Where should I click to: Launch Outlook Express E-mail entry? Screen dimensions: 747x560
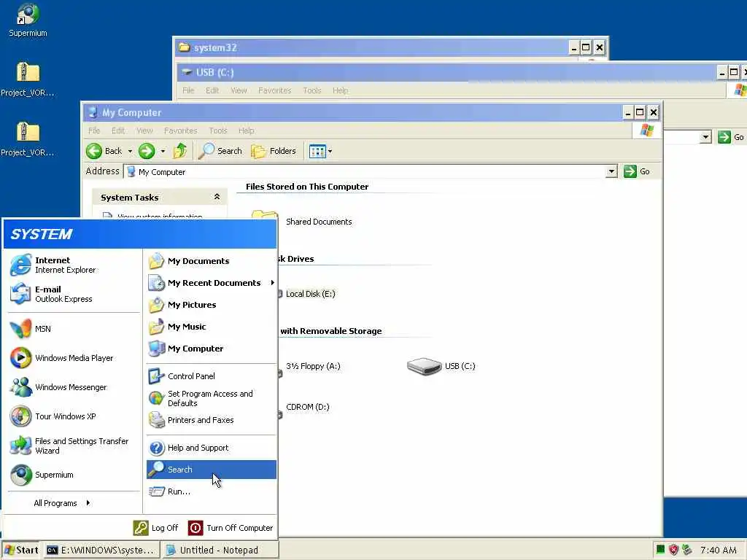click(x=74, y=295)
